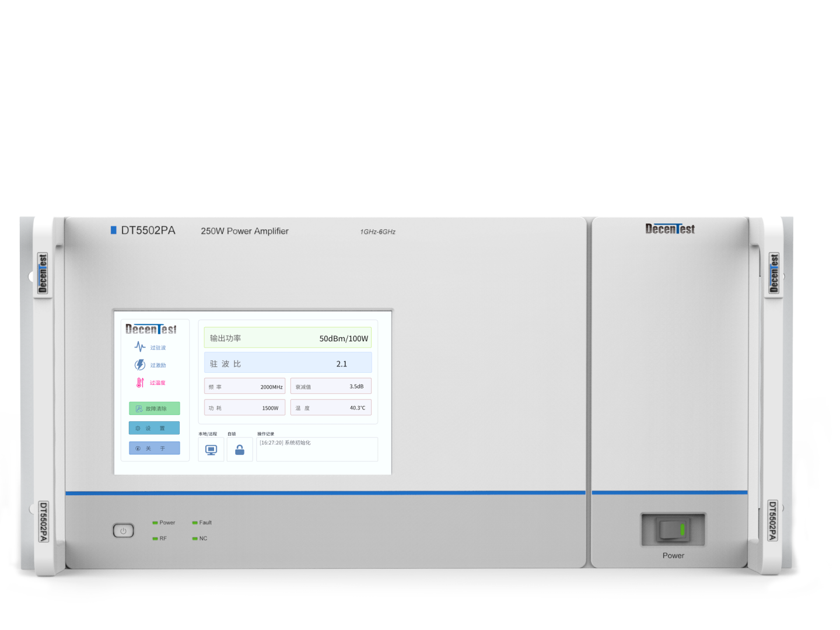Click the blue square beside DT5502PA
840x630 pixels.
pos(114,230)
